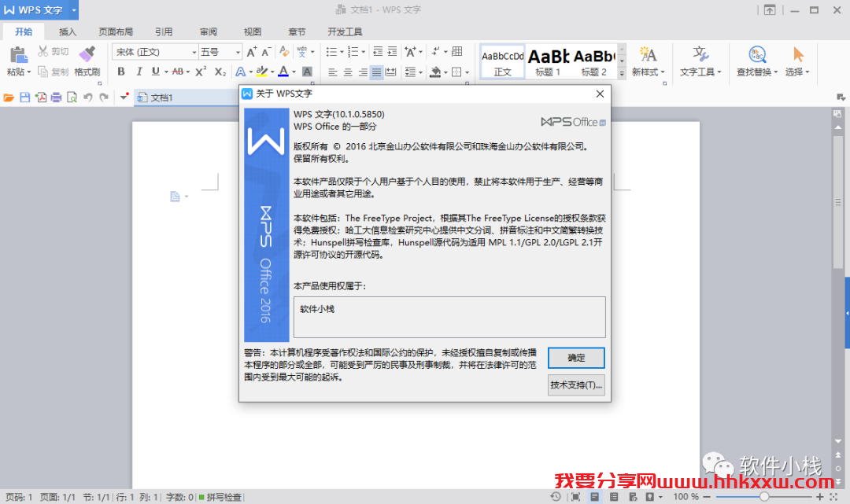Click the zoom in plus button
The image size is (850, 504).
[819, 496]
